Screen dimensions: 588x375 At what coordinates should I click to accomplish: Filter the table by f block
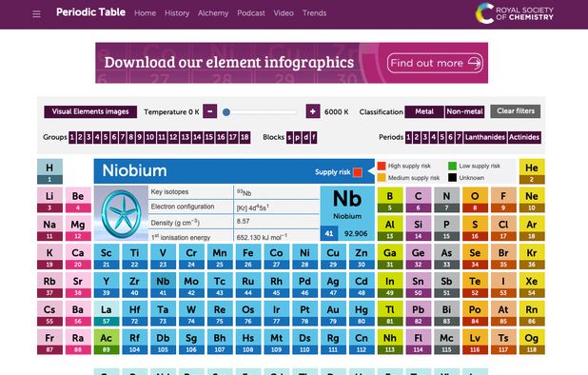[x=313, y=137]
